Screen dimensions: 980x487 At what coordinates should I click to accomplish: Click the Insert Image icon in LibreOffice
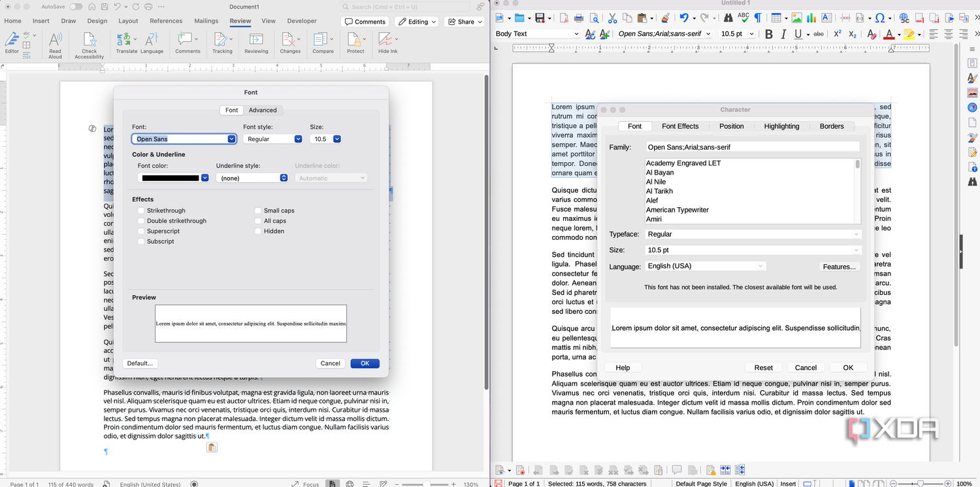[x=796, y=18]
